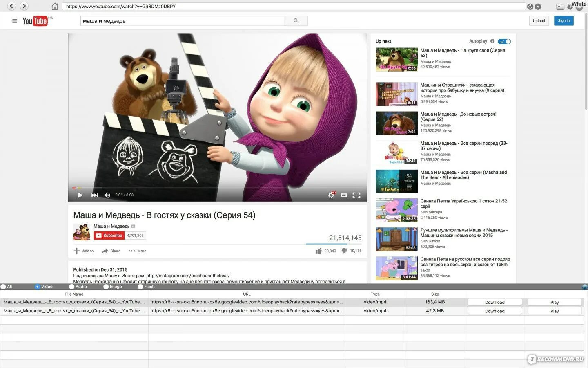Download the 42,3 MB video

[495, 311]
